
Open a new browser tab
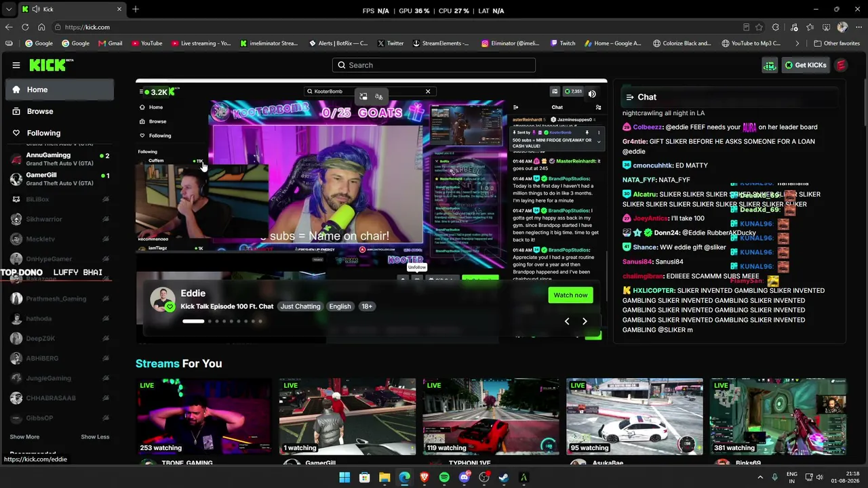(x=136, y=9)
